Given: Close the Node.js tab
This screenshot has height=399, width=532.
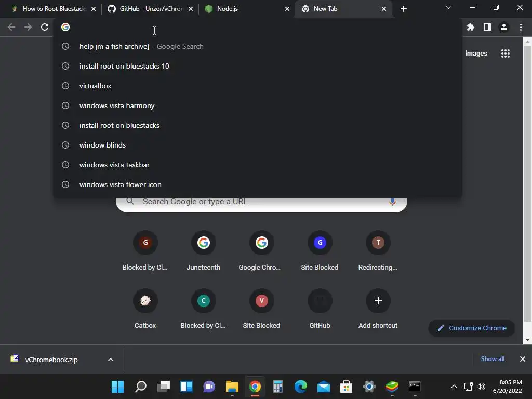Looking at the screenshot, I should [287, 9].
